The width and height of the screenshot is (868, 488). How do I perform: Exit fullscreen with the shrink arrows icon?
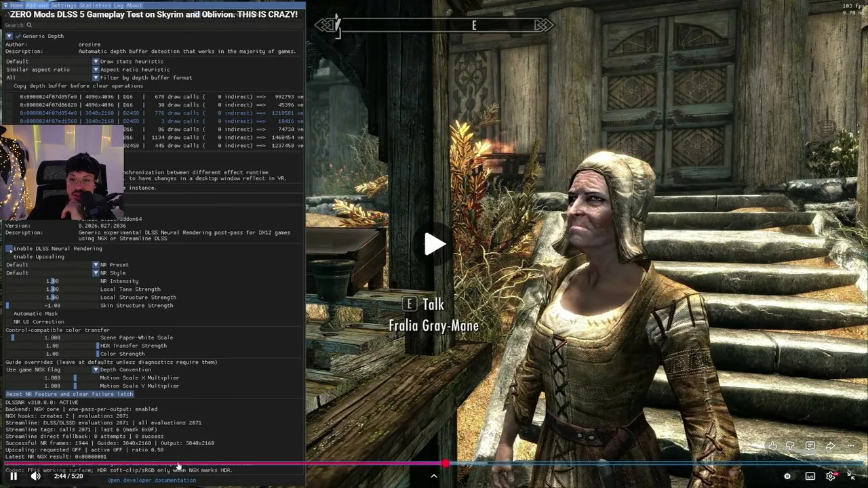pyautogui.click(x=851, y=476)
